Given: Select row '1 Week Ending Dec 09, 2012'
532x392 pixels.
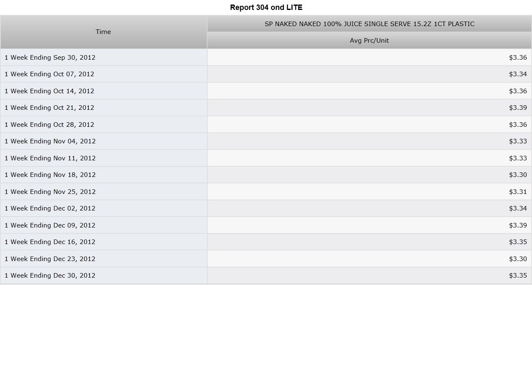Looking at the screenshot, I should click(266, 225).
